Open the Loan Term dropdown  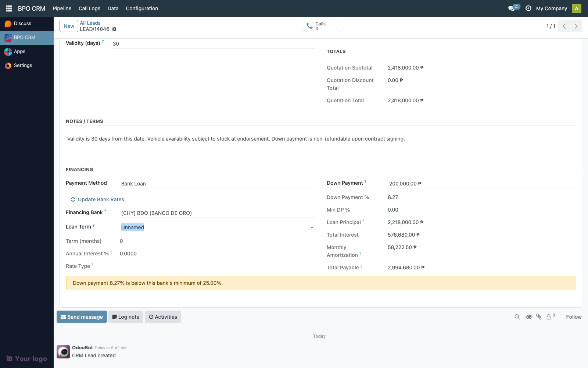312,227
